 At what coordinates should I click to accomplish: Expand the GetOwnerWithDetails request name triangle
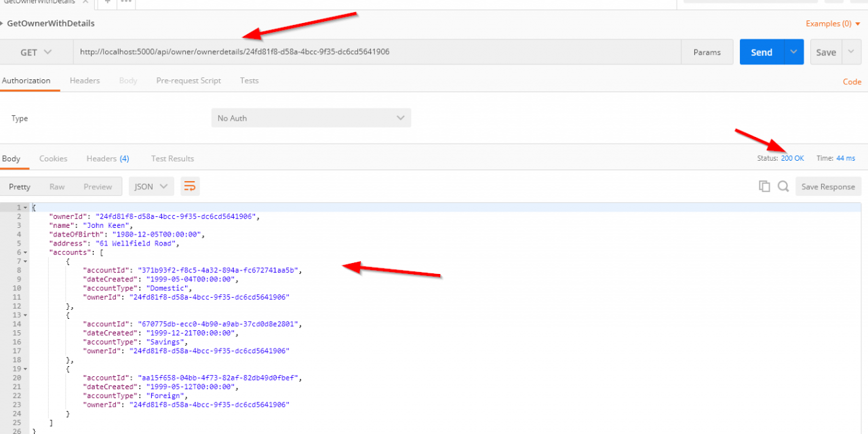2,24
